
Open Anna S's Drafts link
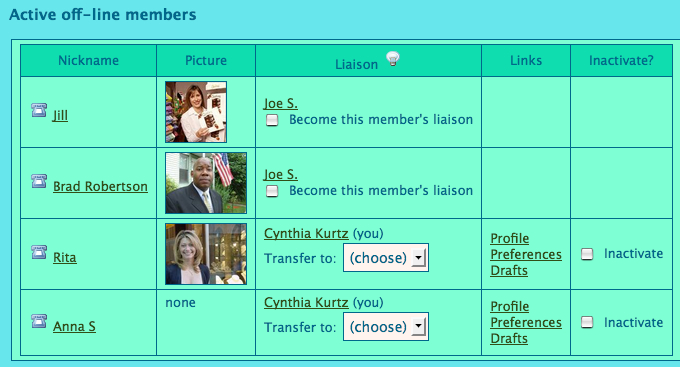(x=509, y=338)
